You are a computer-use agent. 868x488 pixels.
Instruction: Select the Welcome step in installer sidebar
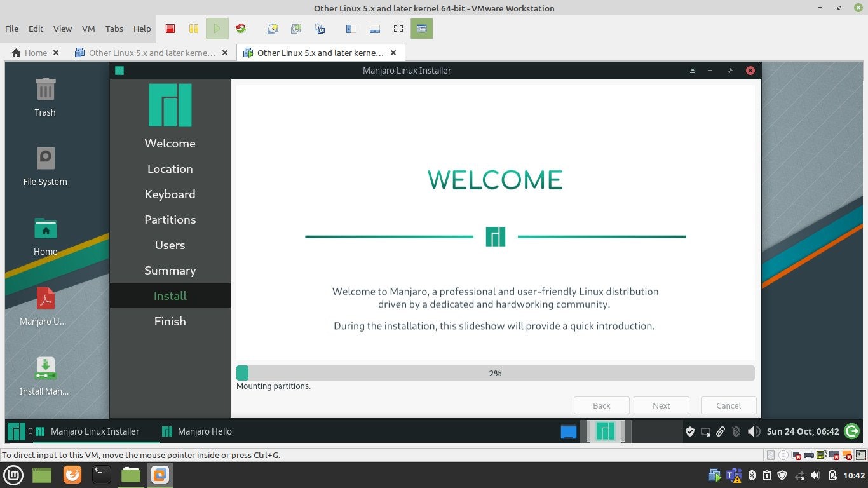click(170, 144)
